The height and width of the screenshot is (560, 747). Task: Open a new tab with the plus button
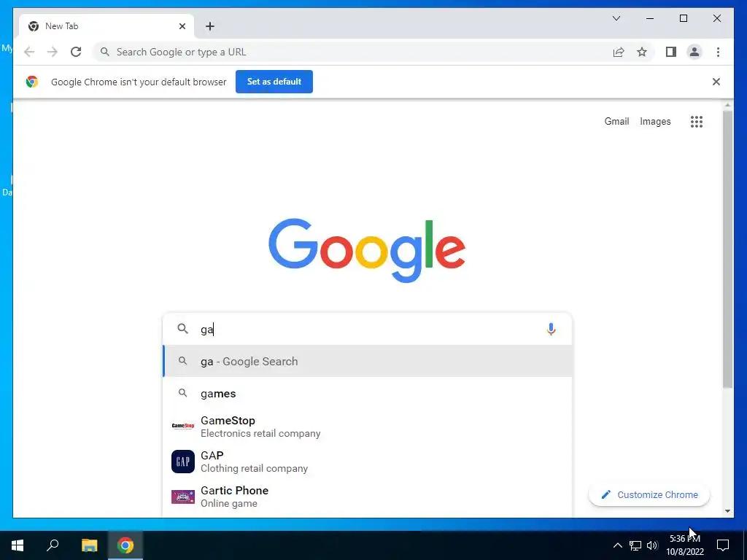pyautogui.click(x=210, y=26)
